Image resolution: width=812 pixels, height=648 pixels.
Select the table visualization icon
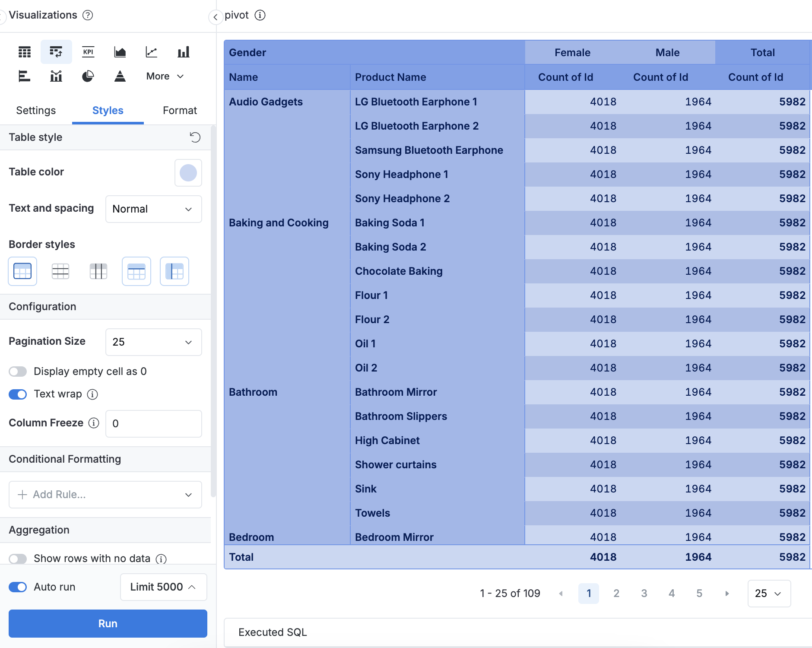[25, 52]
